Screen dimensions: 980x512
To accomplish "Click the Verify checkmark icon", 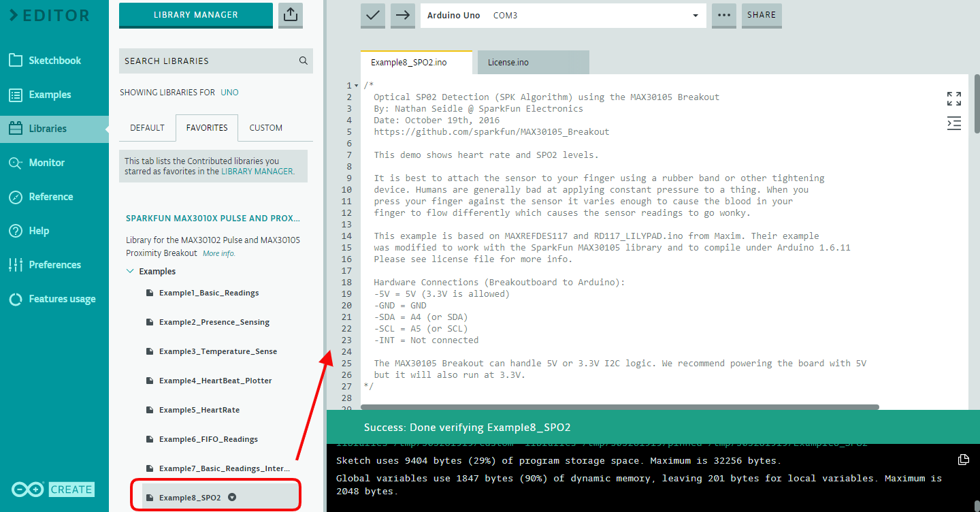I will point(372,15).
